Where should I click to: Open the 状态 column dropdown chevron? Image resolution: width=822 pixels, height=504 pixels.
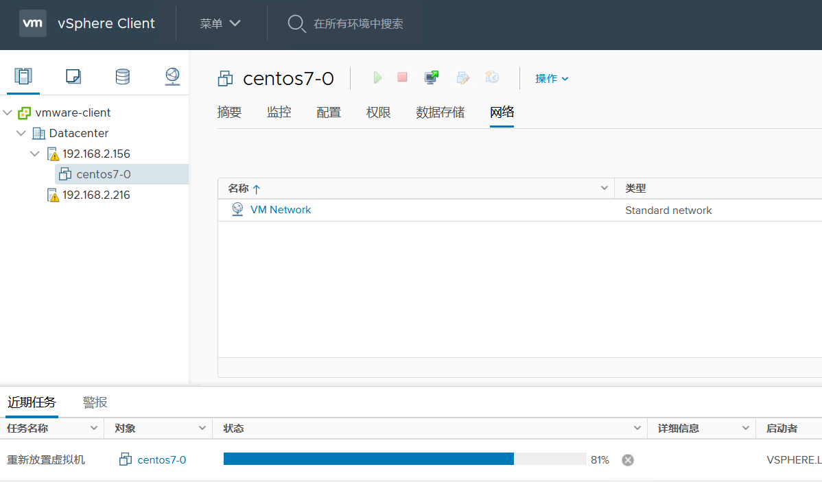(637, 428)
